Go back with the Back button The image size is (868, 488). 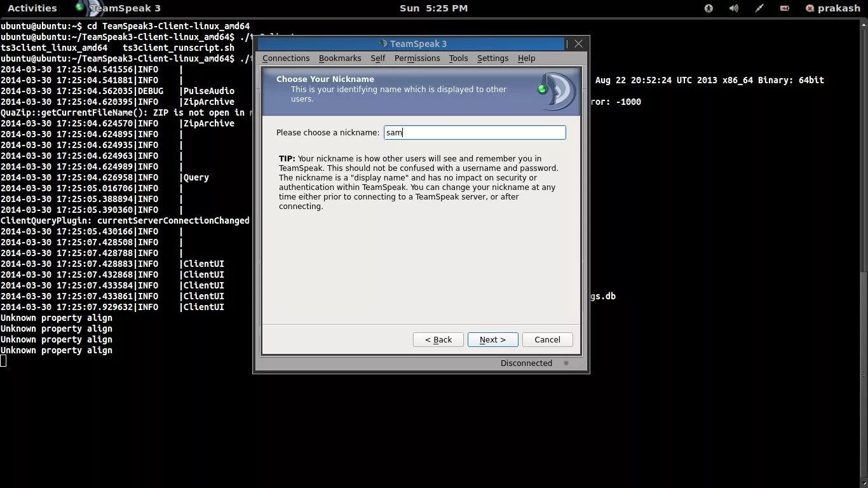click(x=438, y=340)
